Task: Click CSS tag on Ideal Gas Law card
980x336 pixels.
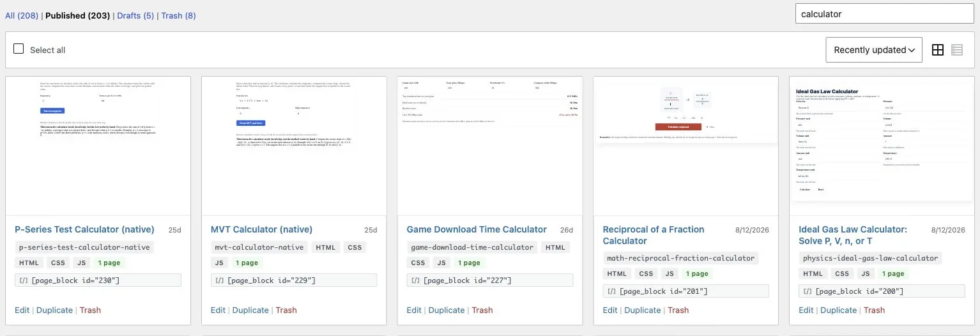Action: click(842, 273)
